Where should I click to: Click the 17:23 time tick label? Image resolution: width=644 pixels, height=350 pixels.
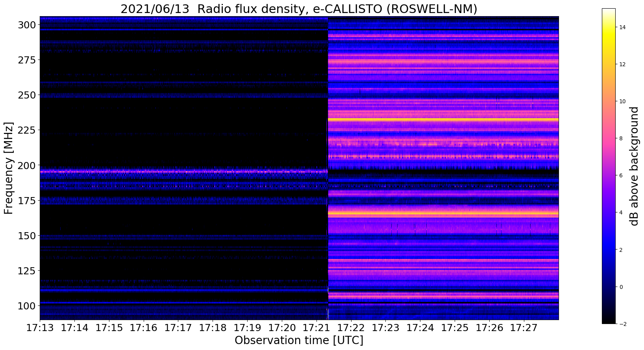click(386, 328)
